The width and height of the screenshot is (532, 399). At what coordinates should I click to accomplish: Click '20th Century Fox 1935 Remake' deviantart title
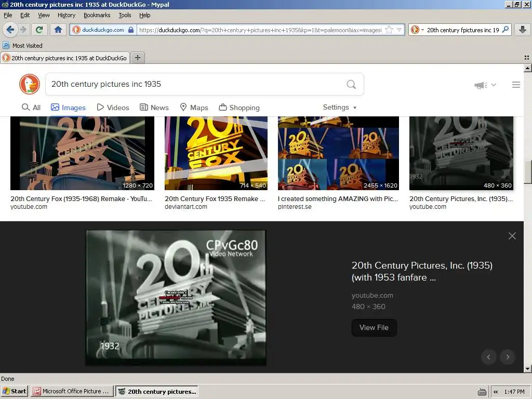point(215,199)
